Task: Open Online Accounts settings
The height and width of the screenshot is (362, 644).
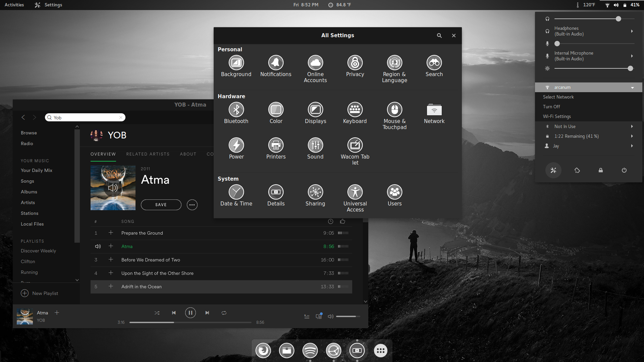Action: 315,69
